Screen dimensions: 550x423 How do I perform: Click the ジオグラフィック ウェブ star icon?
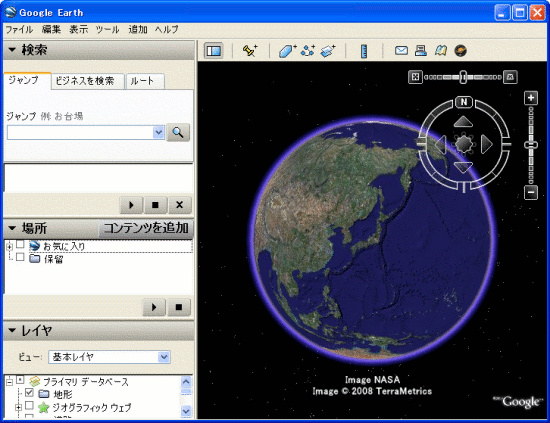click(43, 408)
